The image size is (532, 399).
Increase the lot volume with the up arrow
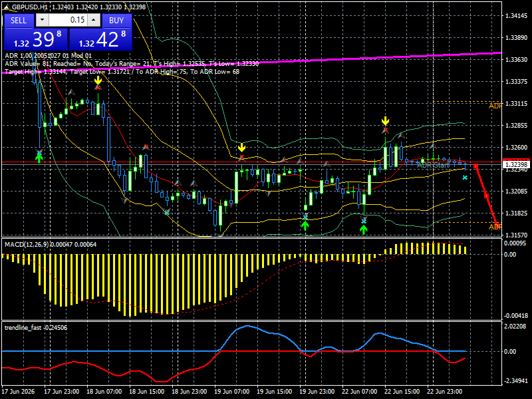click(94, 20)
